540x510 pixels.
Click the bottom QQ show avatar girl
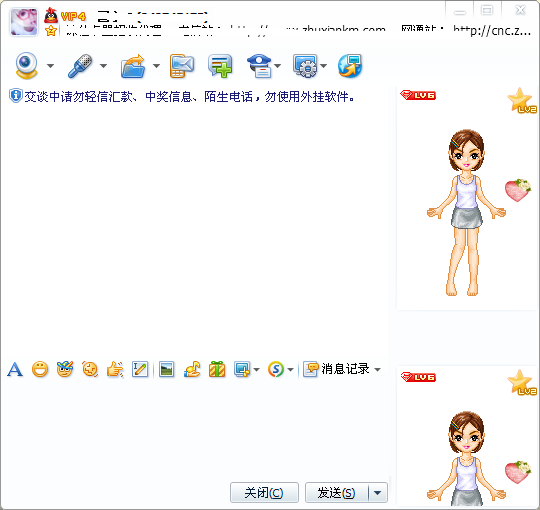[466, 459]
